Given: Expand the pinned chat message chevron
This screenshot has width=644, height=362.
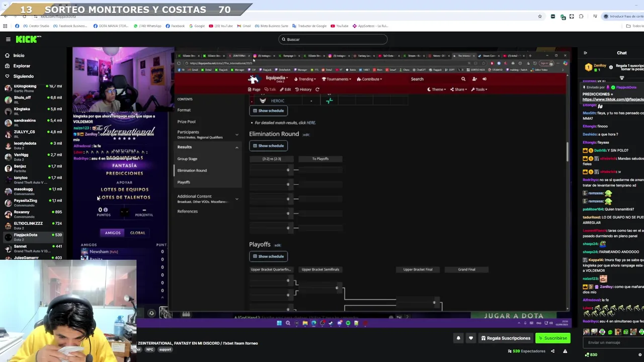Looking at the screenshot, I should tap(622, 78).
